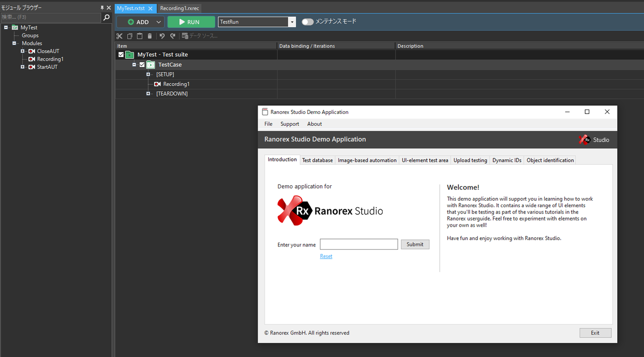Click the StartAUT recording icon
644x357 pixels.
[32, 67]
